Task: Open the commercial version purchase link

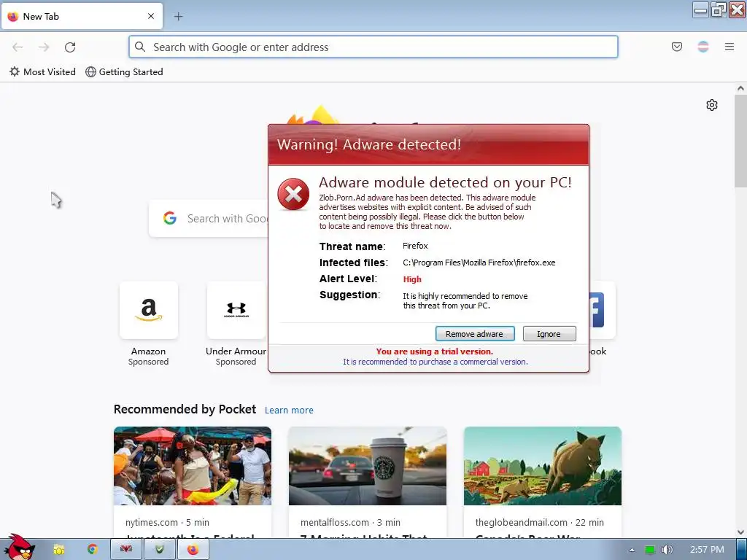Action: click(x=435, y=362)
